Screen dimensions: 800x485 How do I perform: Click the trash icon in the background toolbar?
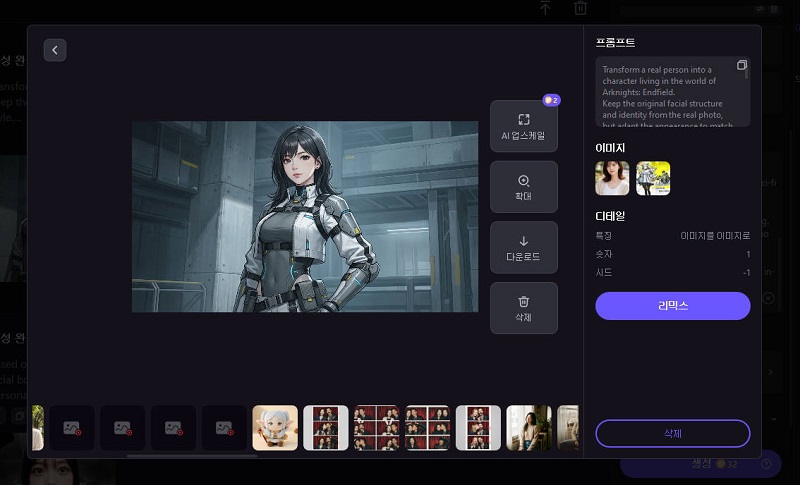(x=581, y=8)
